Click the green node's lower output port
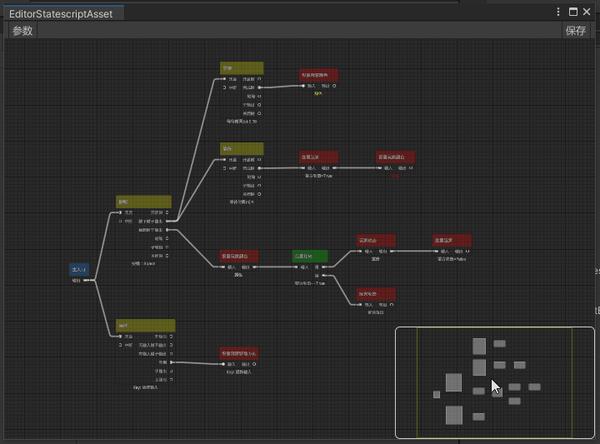The image size is (600, 444). [324, 275]
